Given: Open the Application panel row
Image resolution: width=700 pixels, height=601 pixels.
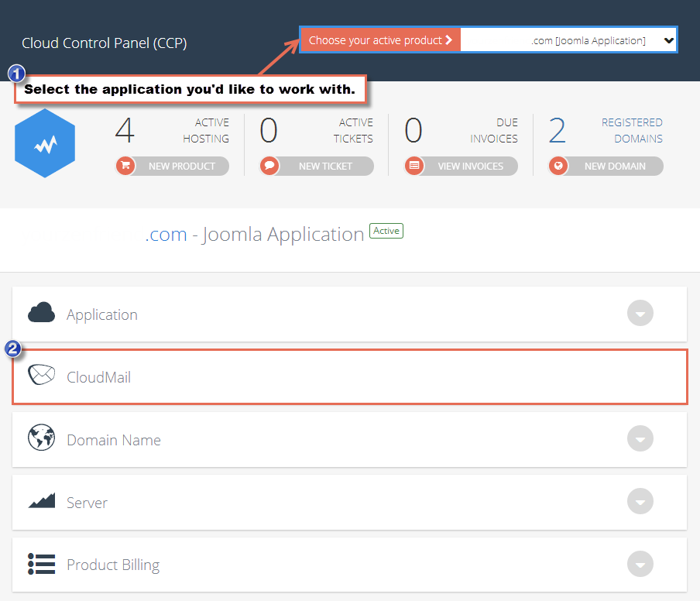Looking at the screenshot, I should pyautogui.click(x=349, y=314).
